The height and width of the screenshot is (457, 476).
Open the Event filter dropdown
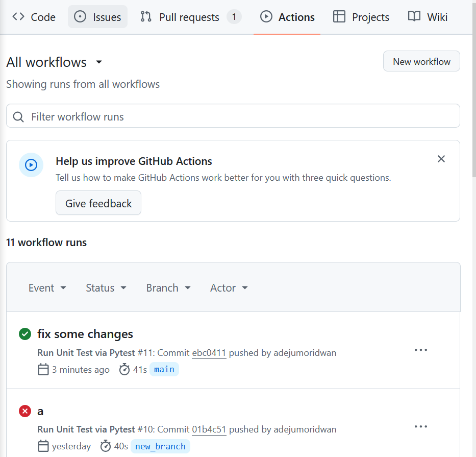pos(47,287)
